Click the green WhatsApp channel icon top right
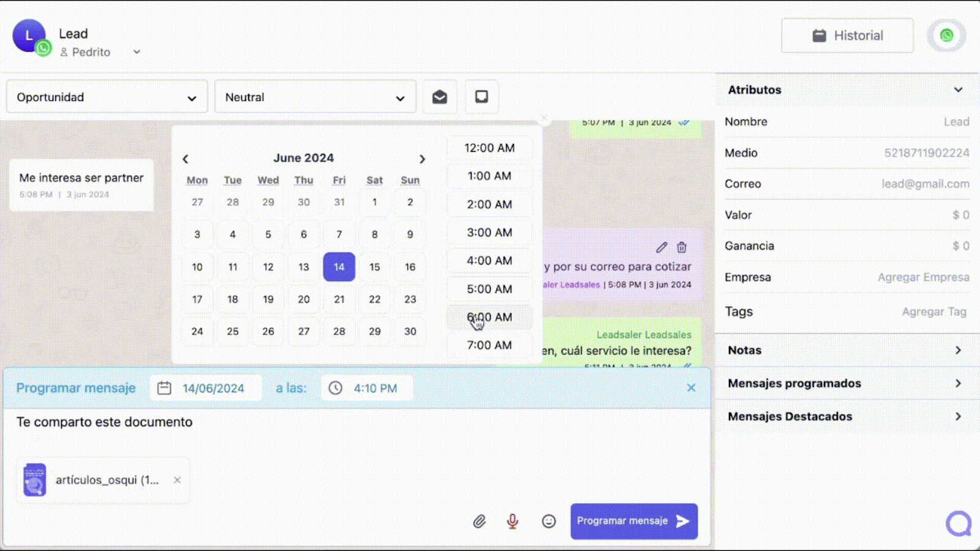 pos(946,36)
